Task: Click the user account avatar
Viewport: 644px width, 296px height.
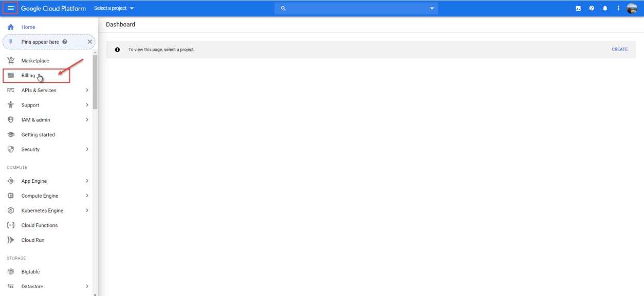Action: pos(632,8)
